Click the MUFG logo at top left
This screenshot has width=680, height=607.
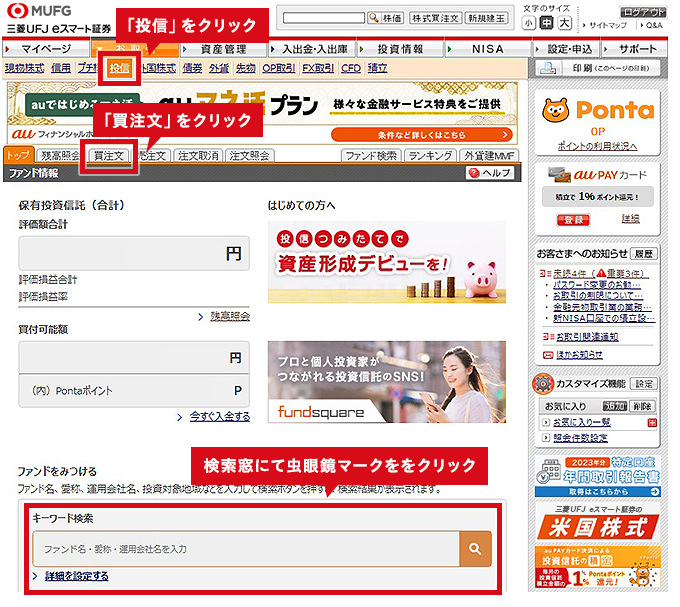(39, 10)
